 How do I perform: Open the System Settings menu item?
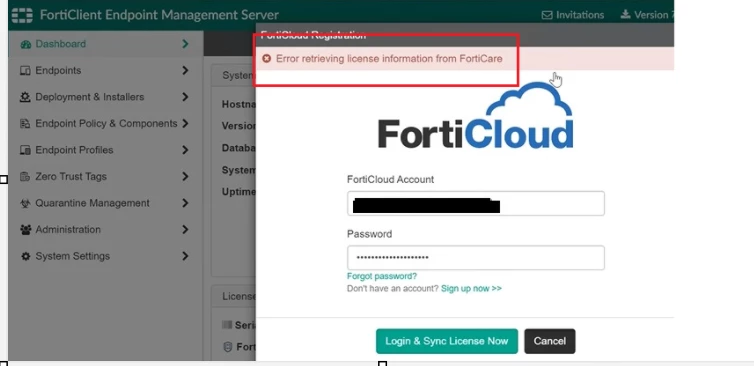[x=106, y=256]
